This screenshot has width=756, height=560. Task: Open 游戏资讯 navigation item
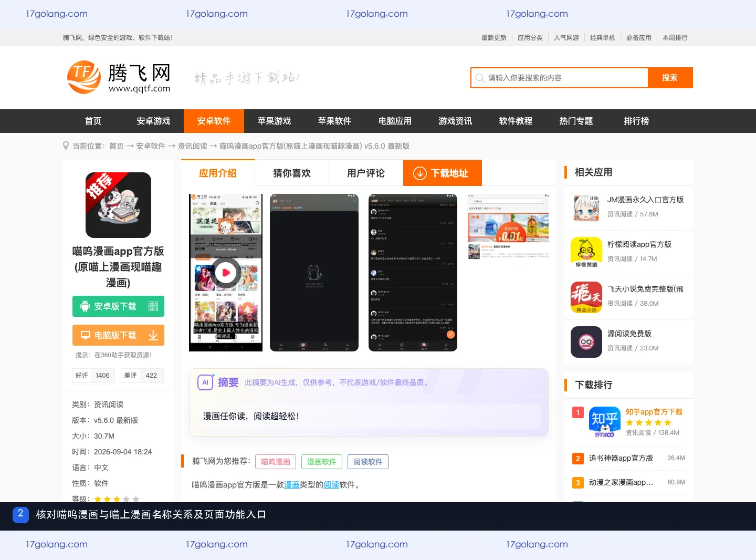click(455, 121)
